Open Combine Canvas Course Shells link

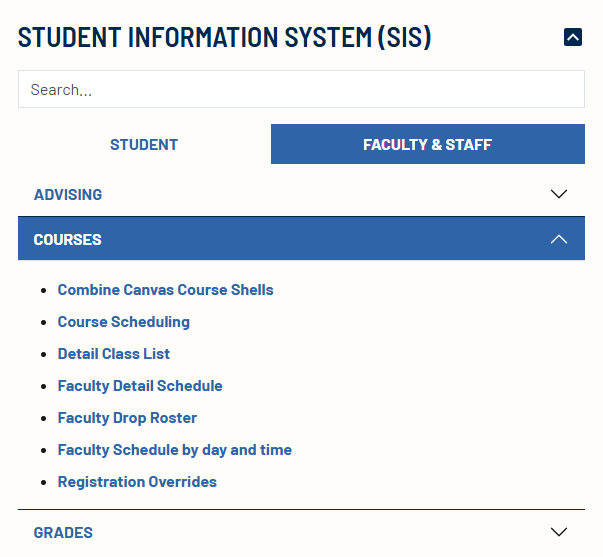pos(165,290)
